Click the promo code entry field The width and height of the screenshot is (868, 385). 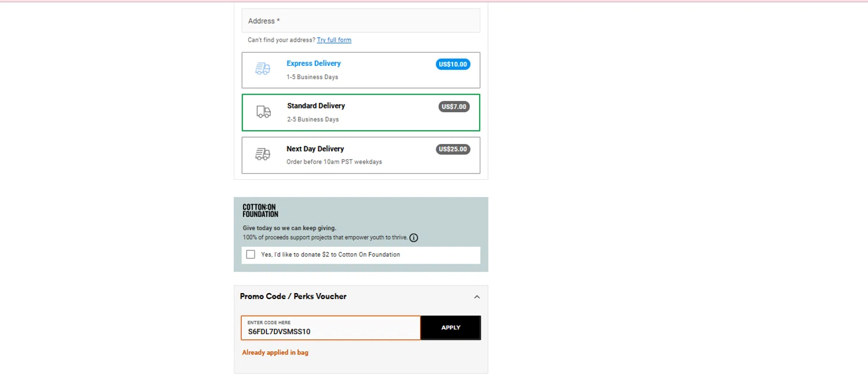(x=331, y=328)
